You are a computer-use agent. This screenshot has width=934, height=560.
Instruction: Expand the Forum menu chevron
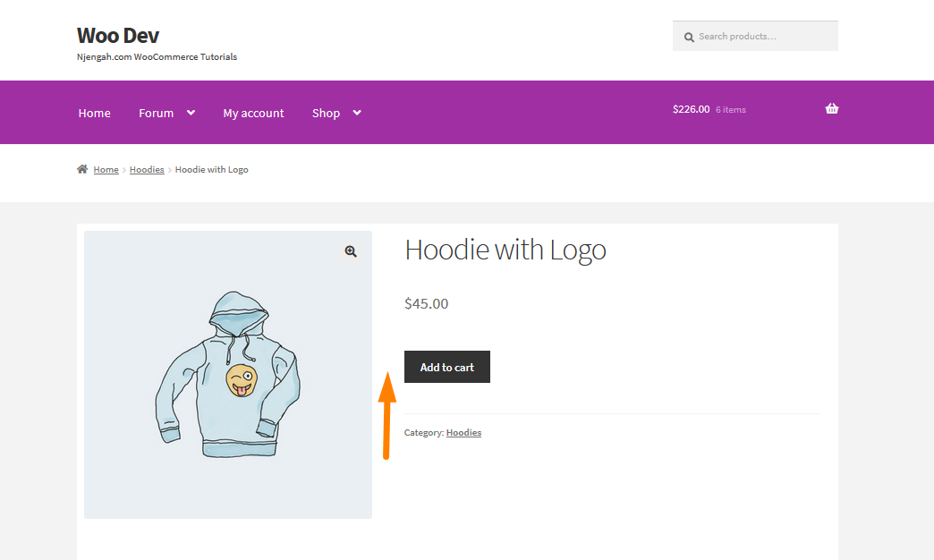coord(191,113)
